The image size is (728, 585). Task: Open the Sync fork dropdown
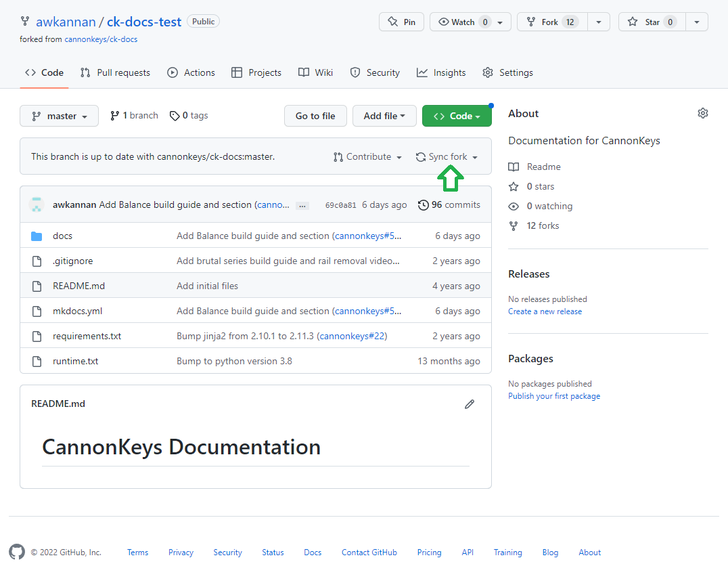(x=447, y=156)
